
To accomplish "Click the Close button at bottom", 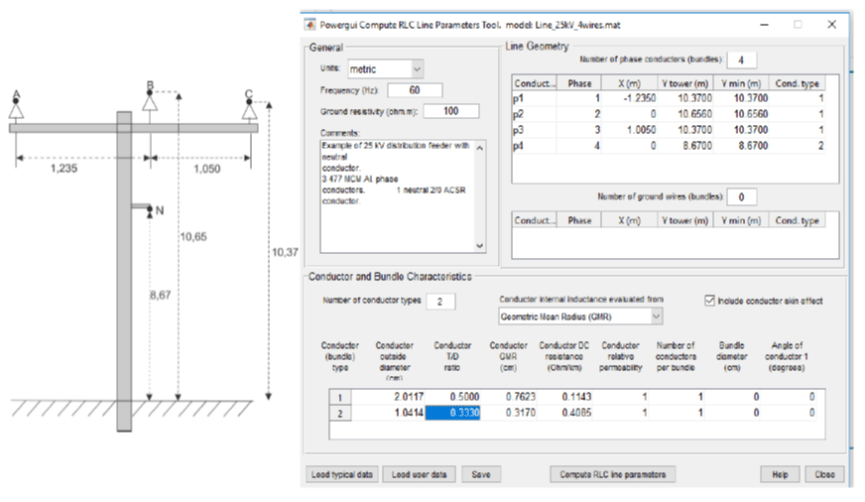I will [x=824, y=472].
